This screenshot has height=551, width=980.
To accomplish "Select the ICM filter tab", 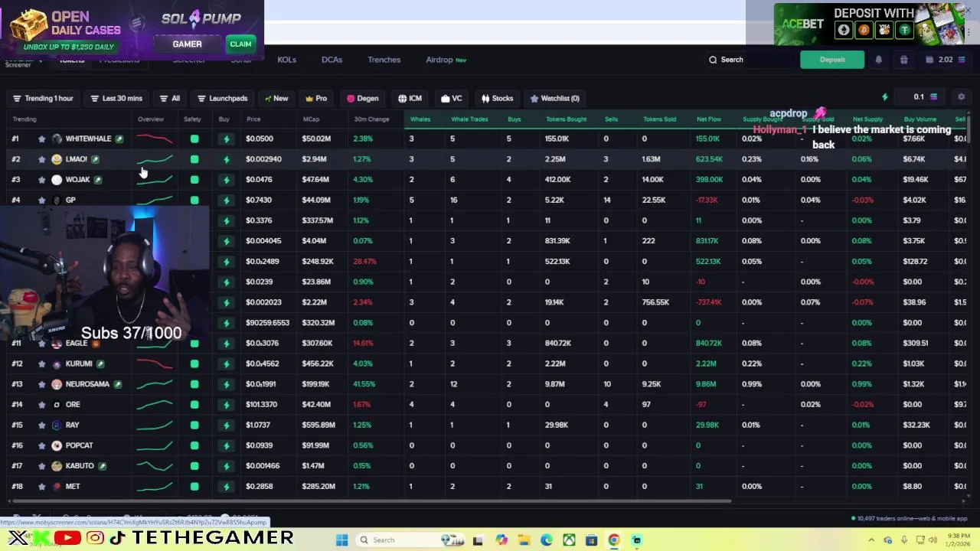I will tap(410, 98).
